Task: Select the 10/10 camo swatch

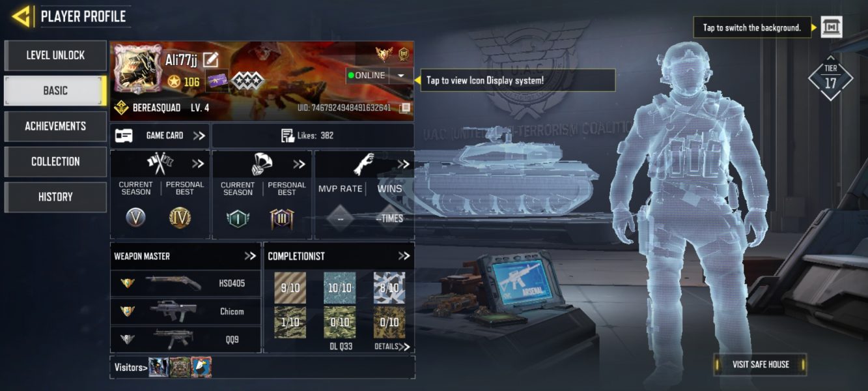Action: pyautogui.click(x=340, y=288)
